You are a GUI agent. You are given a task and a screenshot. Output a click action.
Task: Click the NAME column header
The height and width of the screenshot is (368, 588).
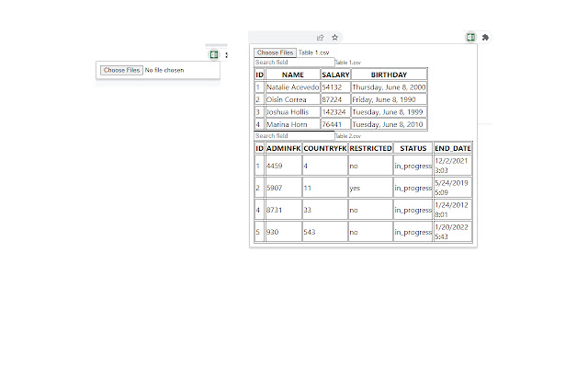(293, 75)
